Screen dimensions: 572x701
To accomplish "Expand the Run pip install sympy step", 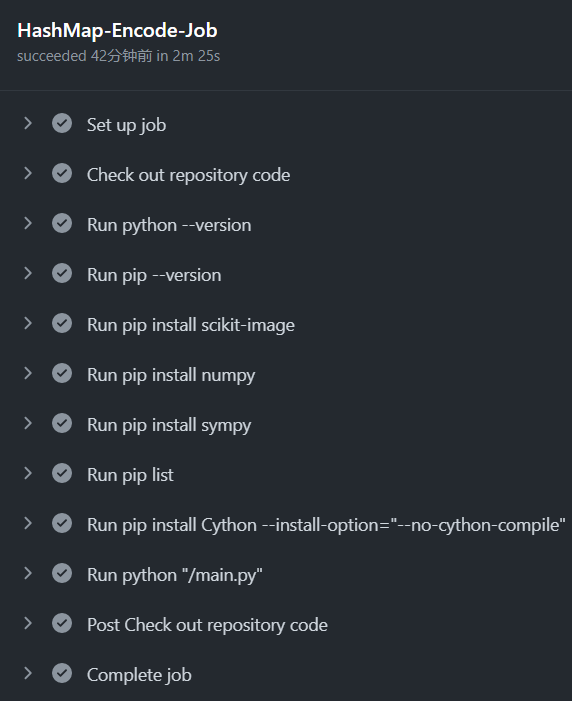I will click(x=28, y=423).
